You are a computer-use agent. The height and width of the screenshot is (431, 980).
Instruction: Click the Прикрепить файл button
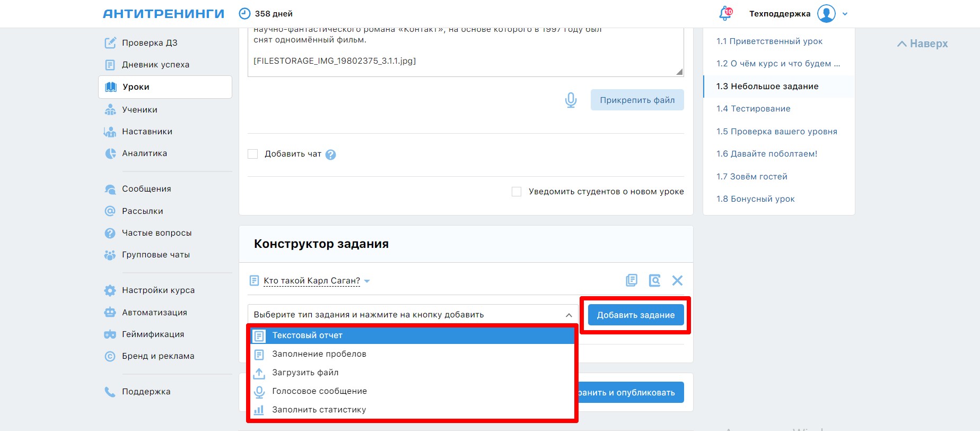(637, 100)
